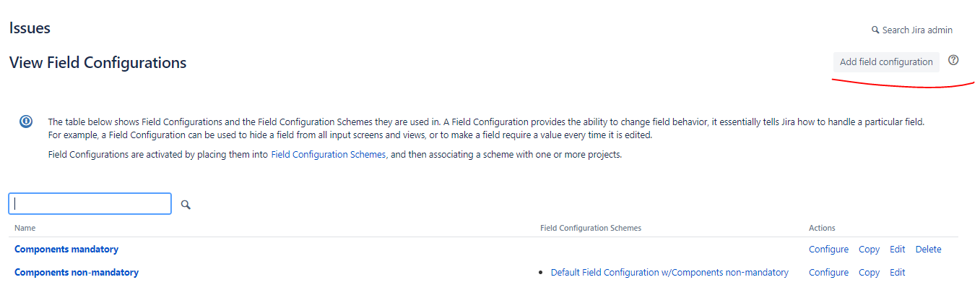This screenshot has height=285, width=980.
Task: Edit the Components non-mandatory configuration
Action: tap(897, 273)
